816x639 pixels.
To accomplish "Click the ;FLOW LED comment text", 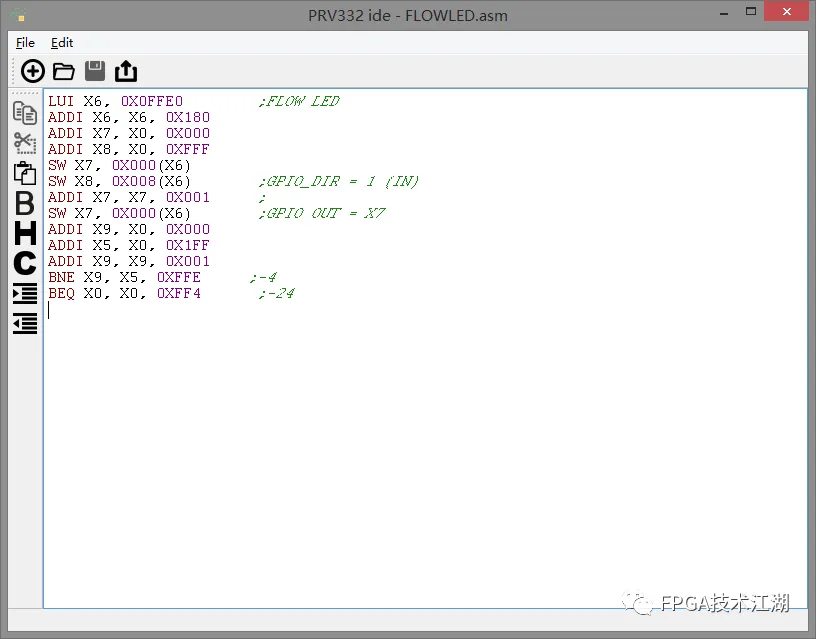I will (298, 101).
